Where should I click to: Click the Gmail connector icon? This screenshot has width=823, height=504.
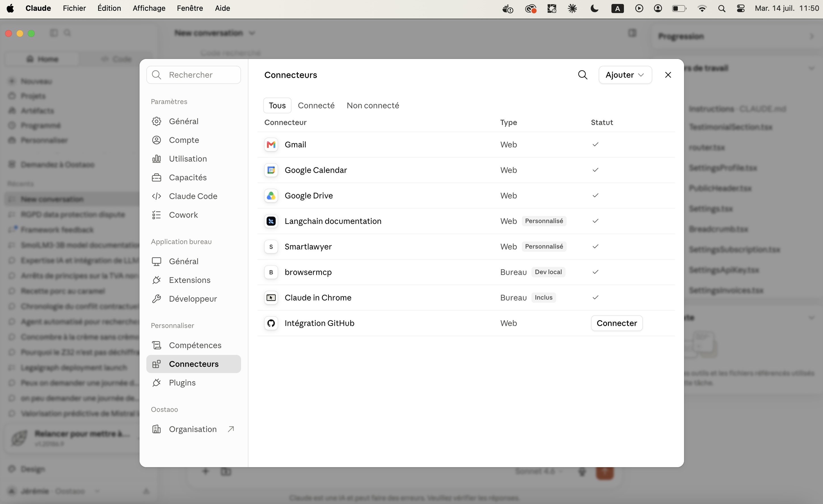[271, 145]
